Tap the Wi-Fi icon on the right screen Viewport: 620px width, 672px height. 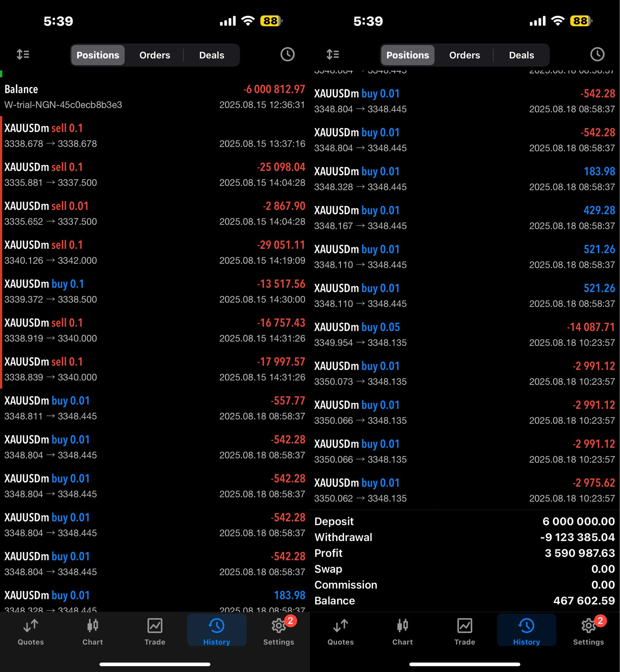click(x=558, y=21)
